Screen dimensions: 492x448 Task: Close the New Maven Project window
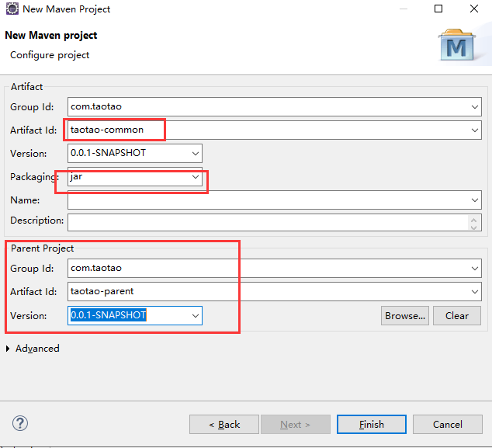474,9
